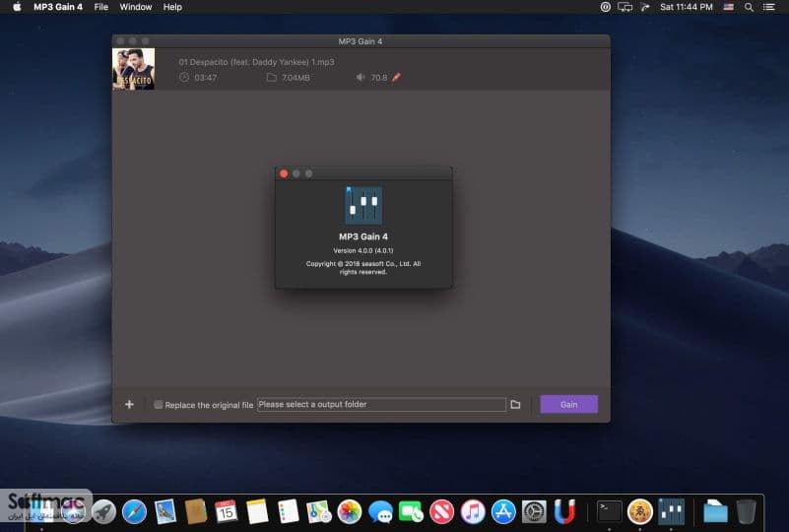Screen dimensions: 789x532
Task: Open Safari from the Dock
Action: tap(134, 512)
